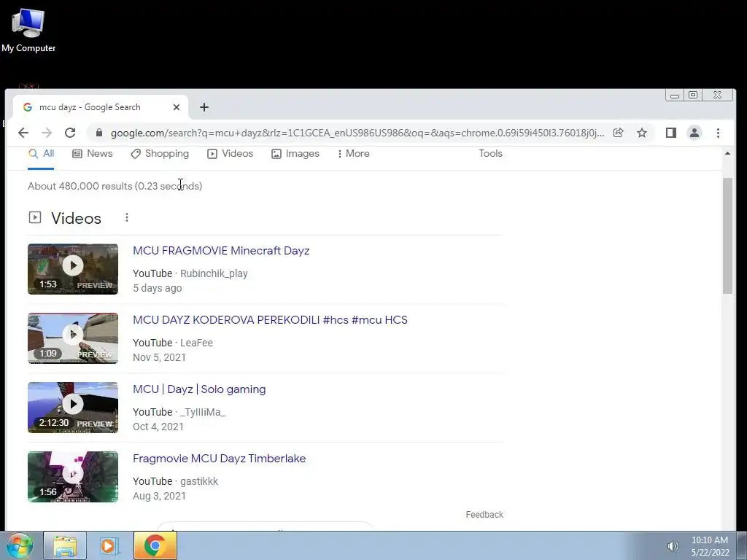Click the Feedback link below videos
747x560 pixels.
pos(484,514)
